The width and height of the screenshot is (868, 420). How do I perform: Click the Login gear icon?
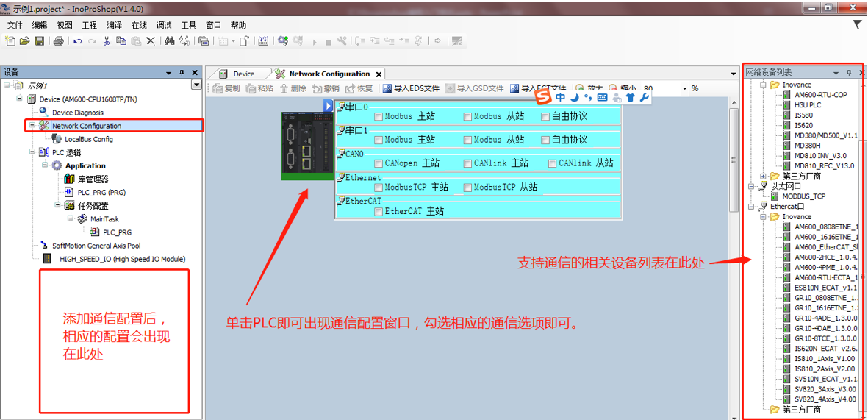point(283,41)
